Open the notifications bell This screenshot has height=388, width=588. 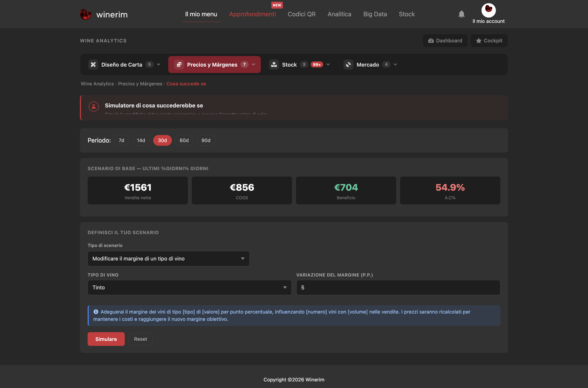point(461,14)
